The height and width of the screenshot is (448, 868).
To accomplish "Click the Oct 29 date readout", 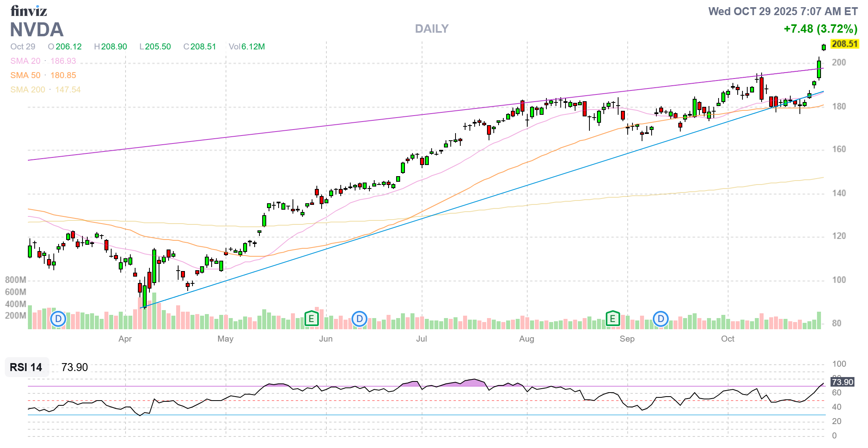I will 23,47.
